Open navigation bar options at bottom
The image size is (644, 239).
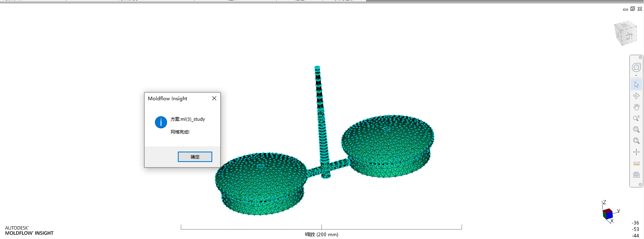[640, 184]
